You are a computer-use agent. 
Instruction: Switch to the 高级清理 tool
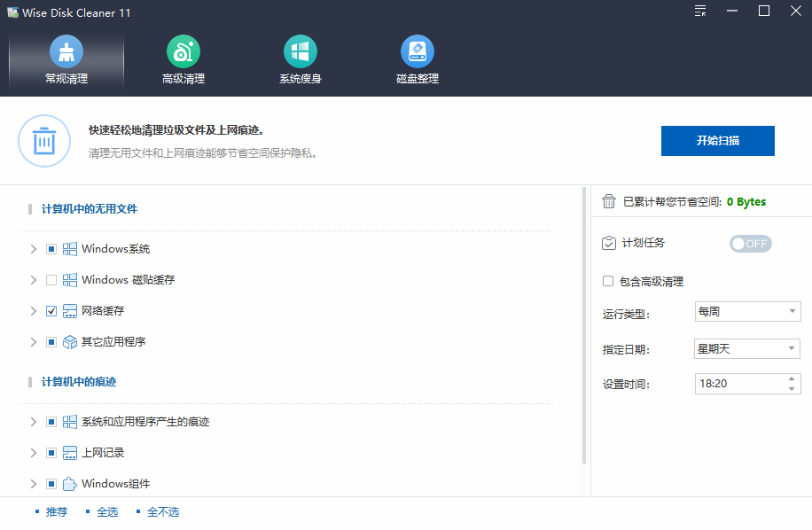click(x=183, y=59)
